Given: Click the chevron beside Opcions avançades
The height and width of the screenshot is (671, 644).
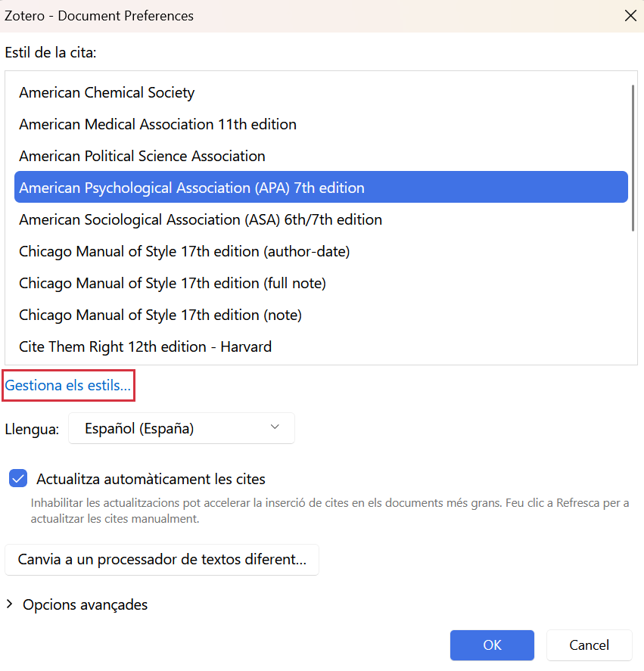Looking at the screenshot, I should (9, 604).
